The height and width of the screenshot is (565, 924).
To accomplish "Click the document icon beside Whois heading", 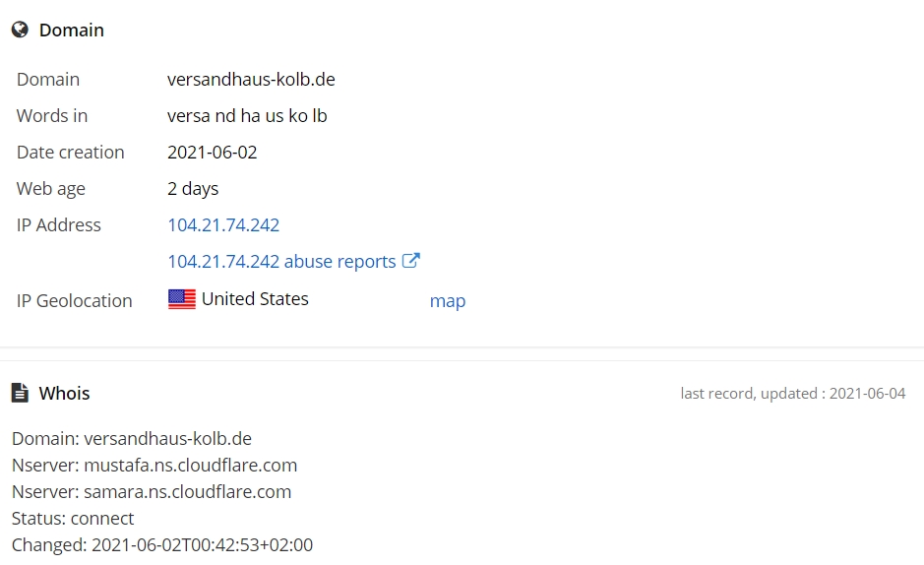I will pyautogui.click(x=20, y=393).
